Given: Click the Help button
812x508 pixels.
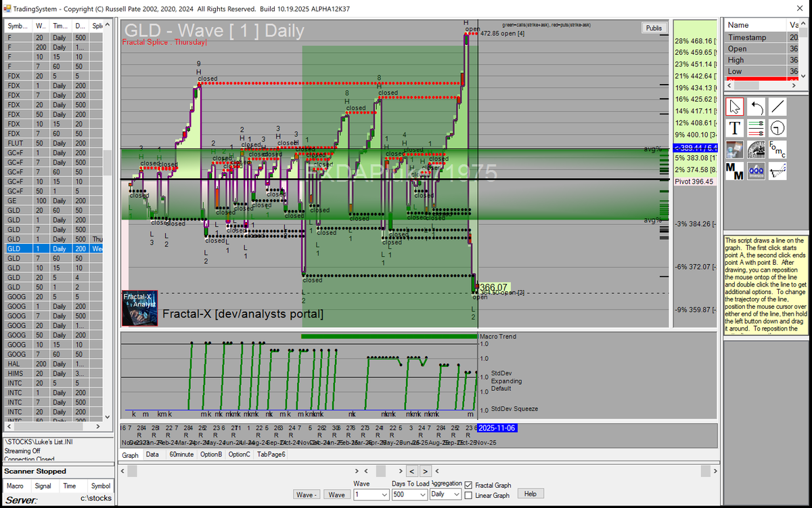Looking at the screenshot, I should coord(531,494).
